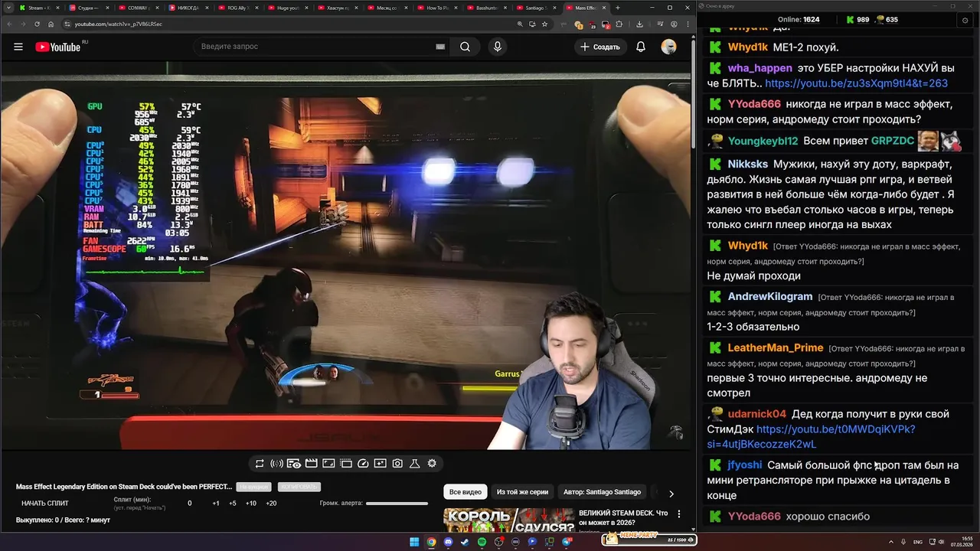Click Nikksks username in chat
This screenshot has width=980, height=551.
pyautogui.click(x=747, y=165)
